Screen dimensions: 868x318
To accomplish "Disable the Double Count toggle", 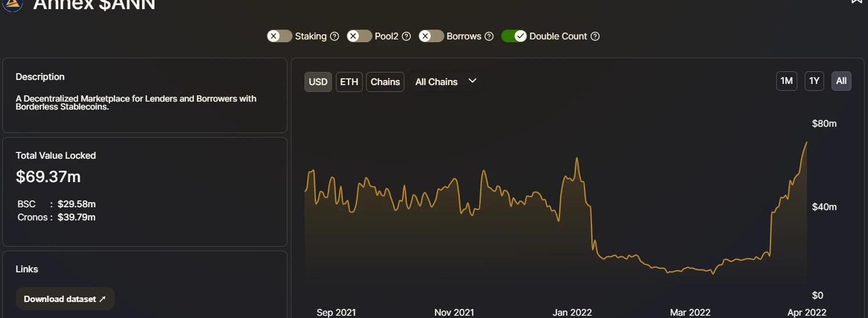I will tap(514, 36).
